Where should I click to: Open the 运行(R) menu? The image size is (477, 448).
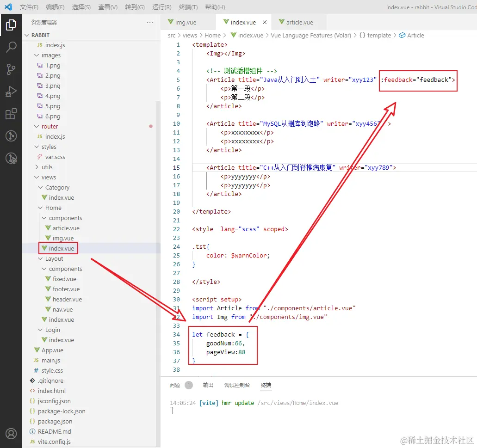[161, 7]
